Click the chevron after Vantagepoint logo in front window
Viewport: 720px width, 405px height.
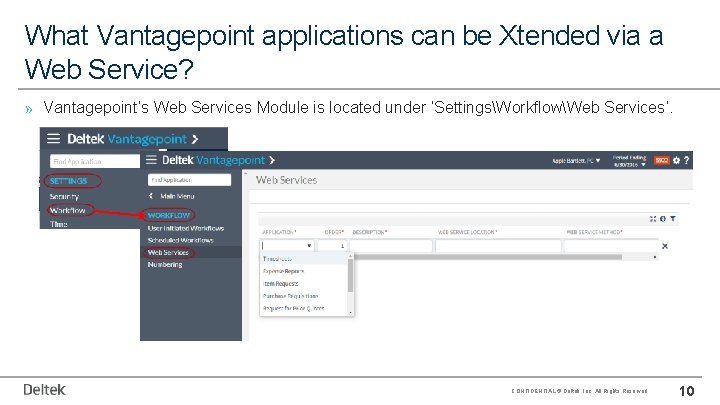[x=272, y=160]
